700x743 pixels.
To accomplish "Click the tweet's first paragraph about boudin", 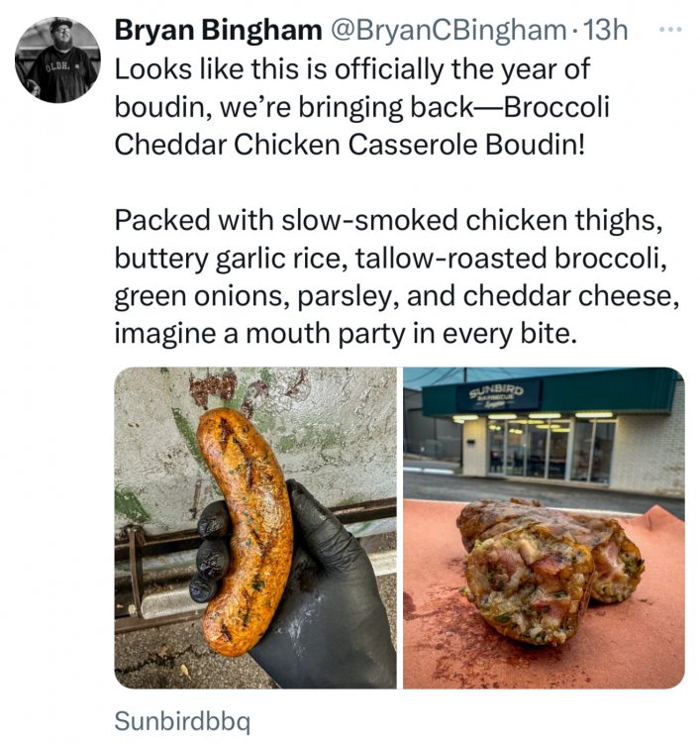I will [362, 106].
